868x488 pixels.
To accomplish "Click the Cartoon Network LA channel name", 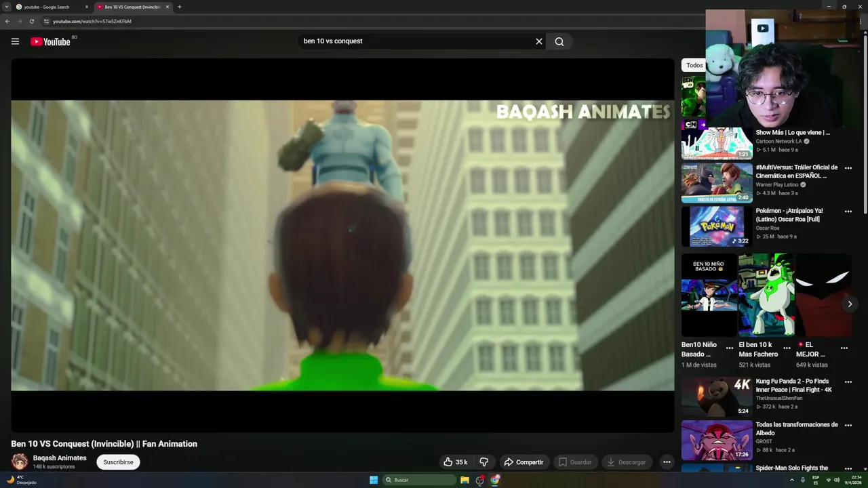I will click(778, 141).
